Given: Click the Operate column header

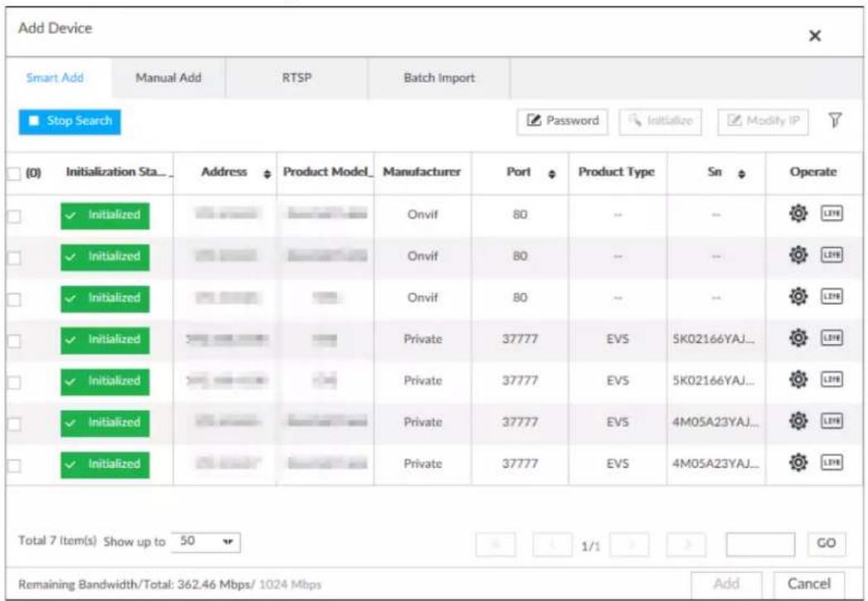Looking at the screenshot, I should (813, 172).
